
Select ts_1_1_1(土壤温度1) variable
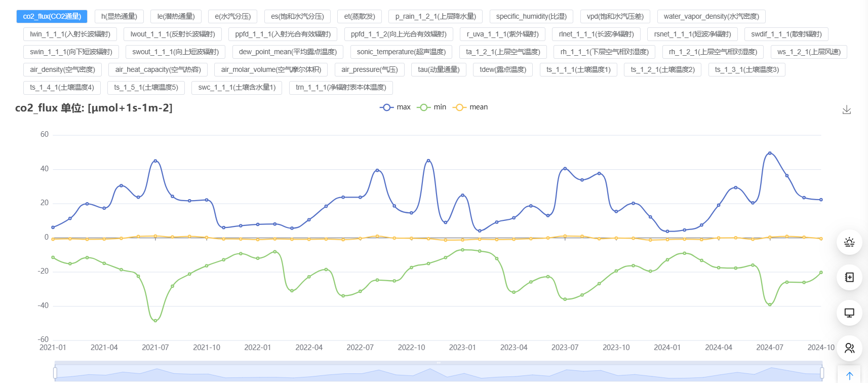tap(578, 69)
